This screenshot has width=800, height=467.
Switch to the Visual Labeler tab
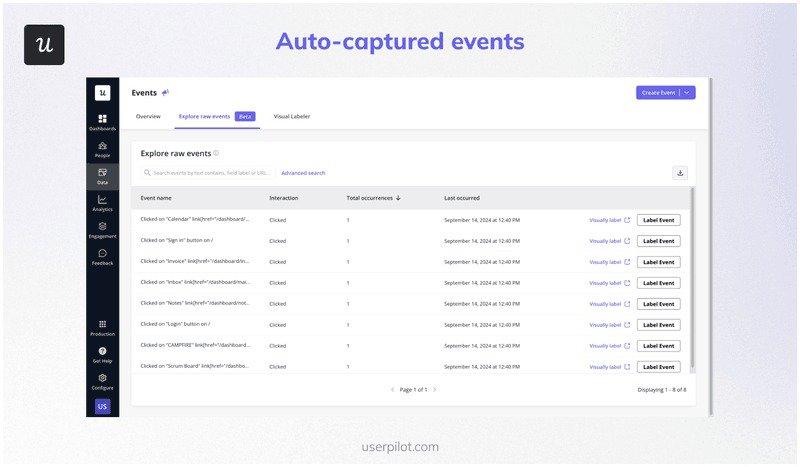click(x=292, y=116)
